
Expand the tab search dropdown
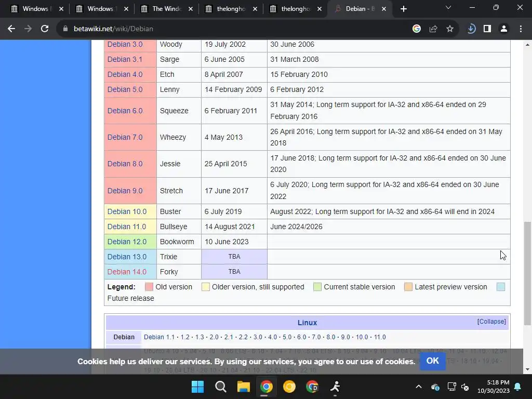coord(448,7)
